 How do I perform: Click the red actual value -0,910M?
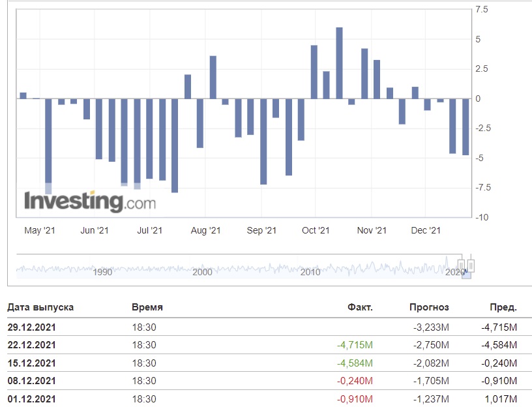355,398
